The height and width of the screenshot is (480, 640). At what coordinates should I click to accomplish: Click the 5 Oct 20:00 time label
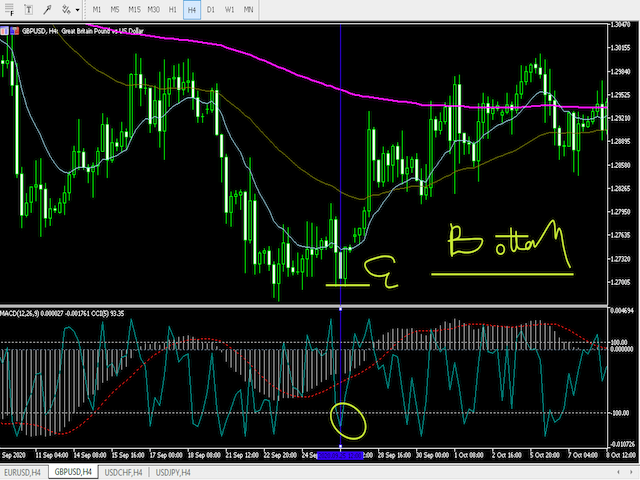544,455
